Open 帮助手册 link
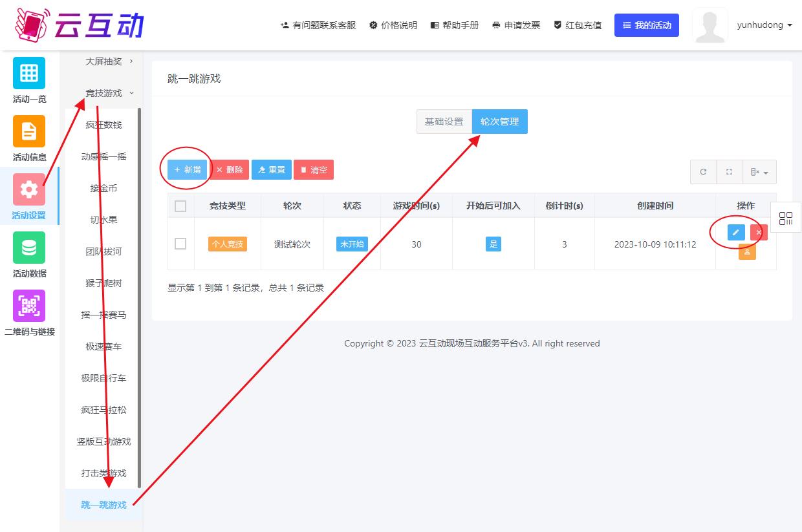This screenshot has height=532, width=802. [x=455, y=25]
